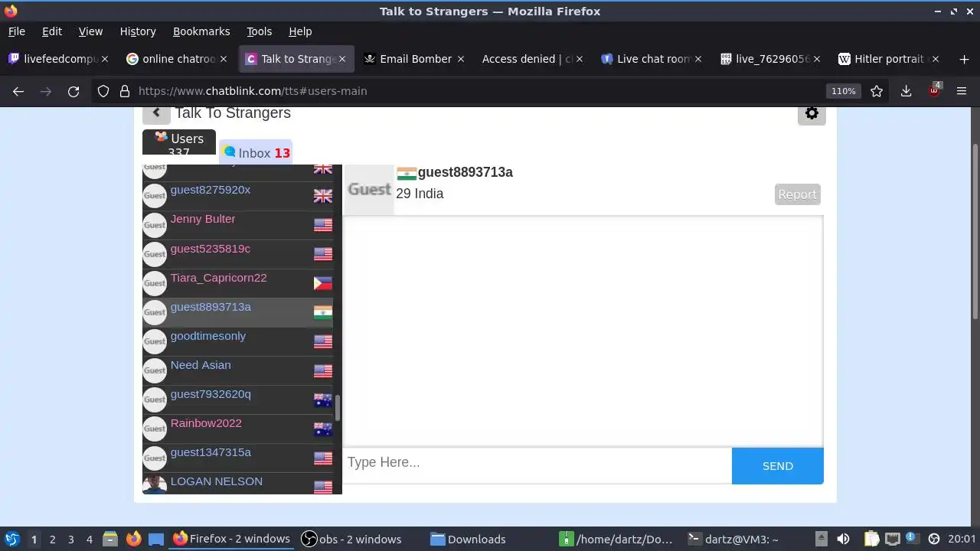Open the network tray icon
The width and height of the screenshot is (980, 551).
892,539
